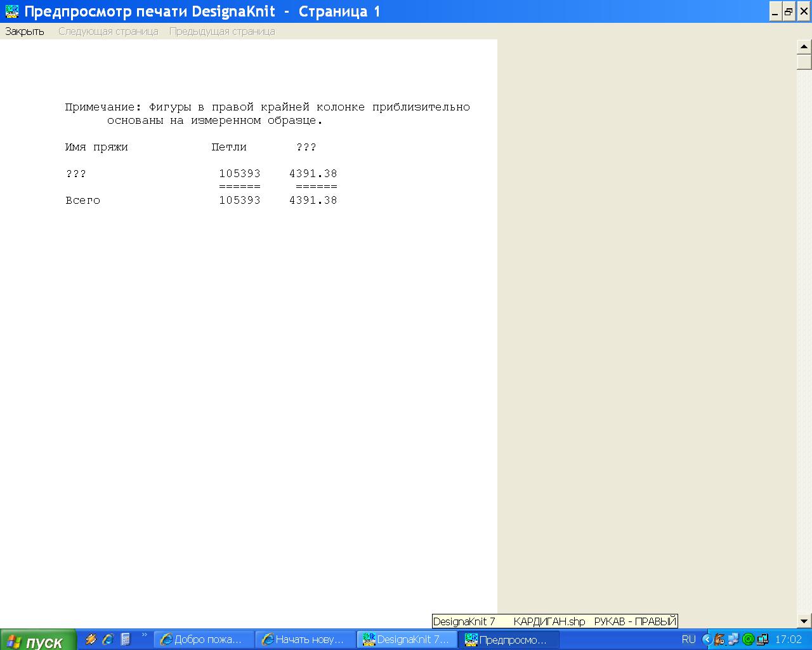The height and width of the screenshot is (650, 812).
Task: Close the print preview via Закрыть
Action: (x=25, y=31)
